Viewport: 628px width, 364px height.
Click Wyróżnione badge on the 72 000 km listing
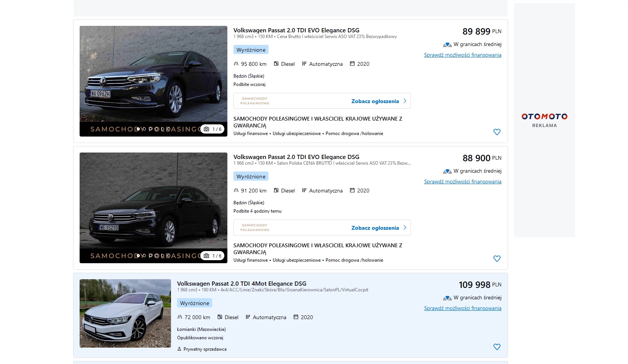coord(195,303)
